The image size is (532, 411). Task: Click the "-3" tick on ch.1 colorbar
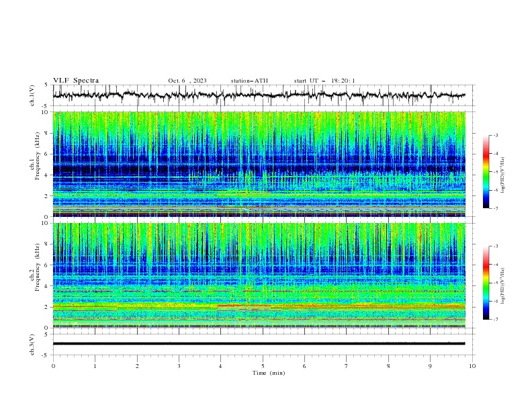[x=495, y=135]
